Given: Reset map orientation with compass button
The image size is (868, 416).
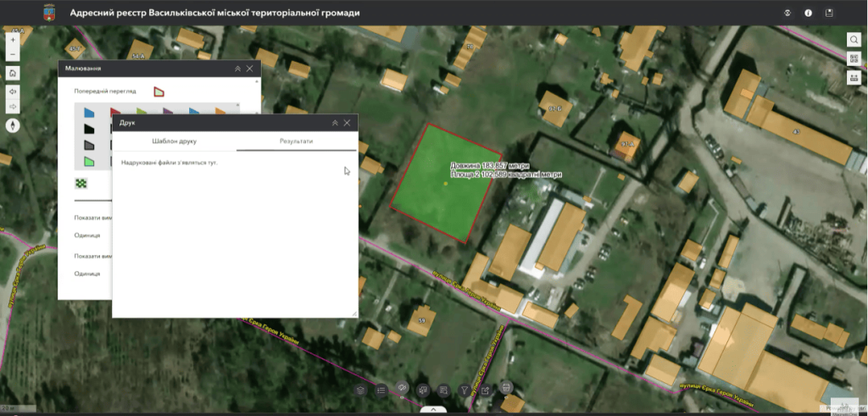Looking at the screenshot, I should pos(13,125).
